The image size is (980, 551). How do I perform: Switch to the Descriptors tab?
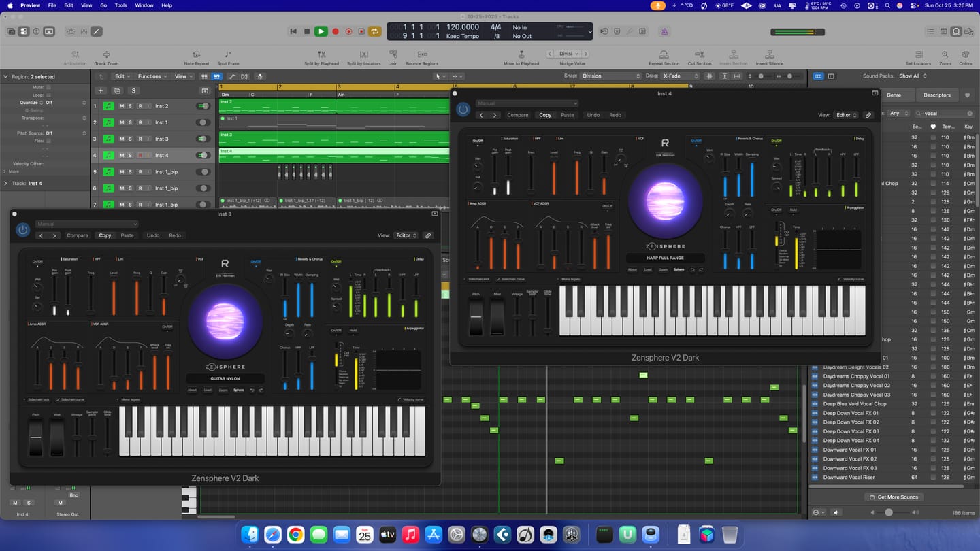tap(937, 95)
